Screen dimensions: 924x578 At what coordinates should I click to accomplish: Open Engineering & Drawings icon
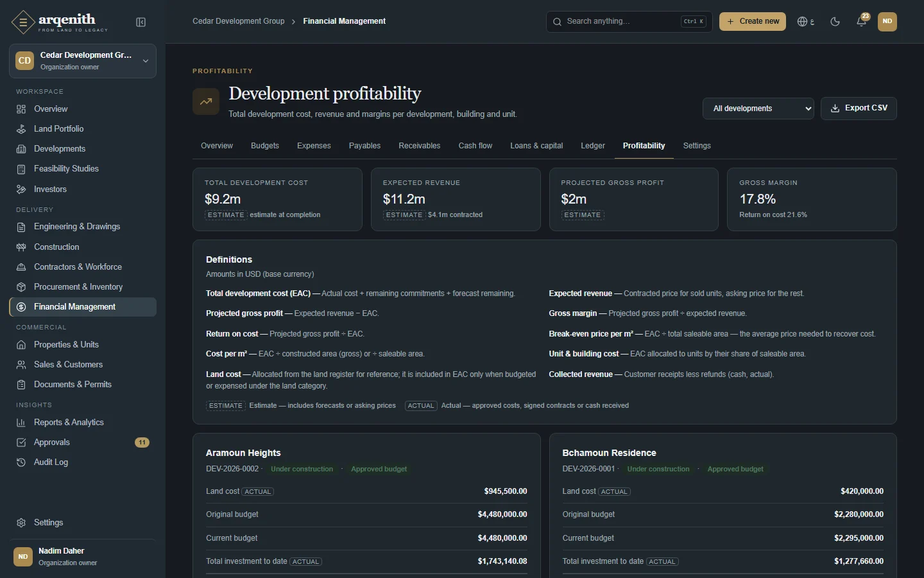pyautogui.click(x=21, y=227)
